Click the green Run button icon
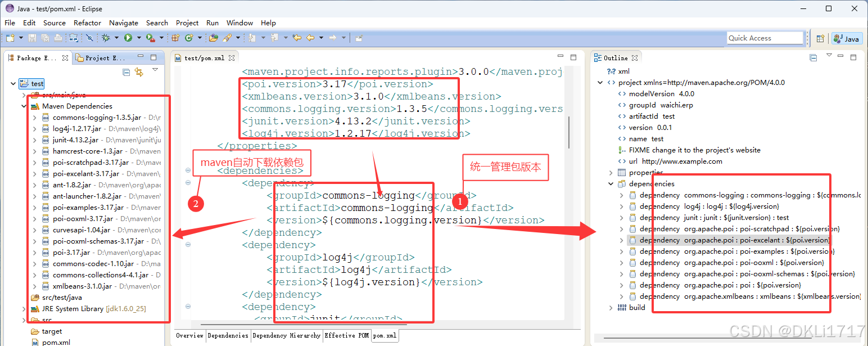868x346 pixels. tap(128, 38)
